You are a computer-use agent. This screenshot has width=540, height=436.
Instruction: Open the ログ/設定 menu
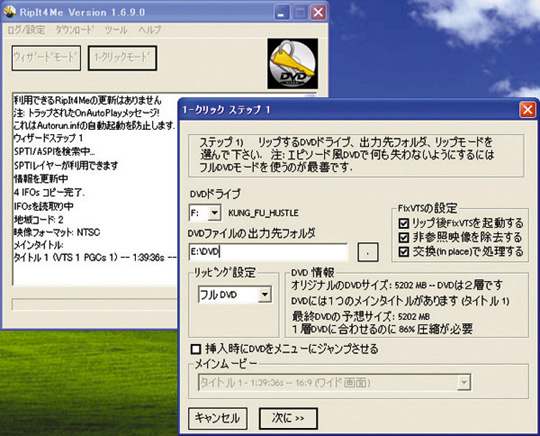[x=26, y=30]
